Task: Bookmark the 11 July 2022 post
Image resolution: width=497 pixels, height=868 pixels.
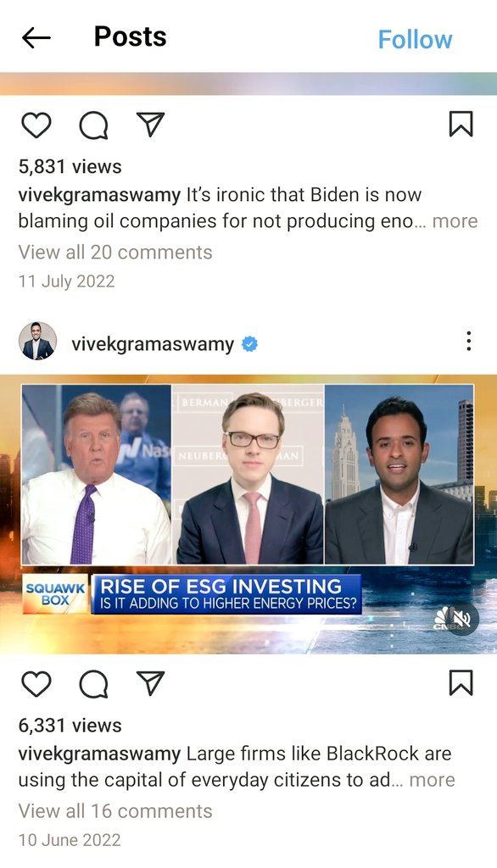Action: (x=461, y=124)
